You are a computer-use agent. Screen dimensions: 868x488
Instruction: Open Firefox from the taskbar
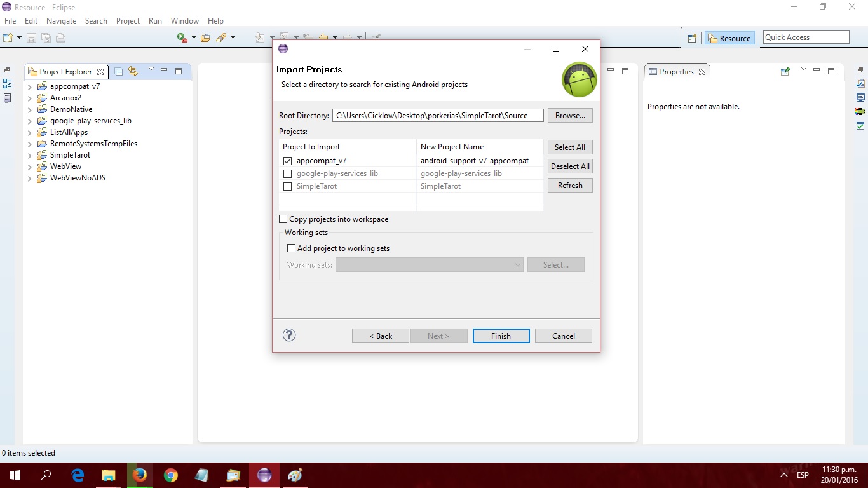(139, 475)
